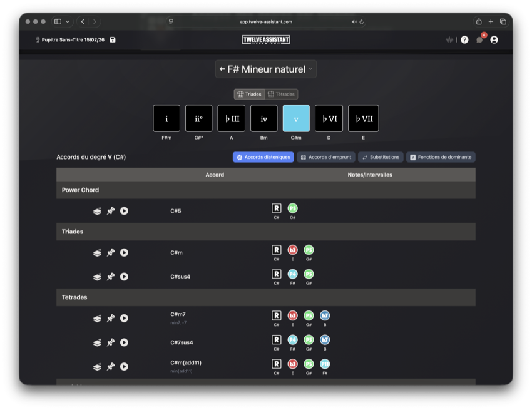Show Fonctions de dominante chords

441,157
